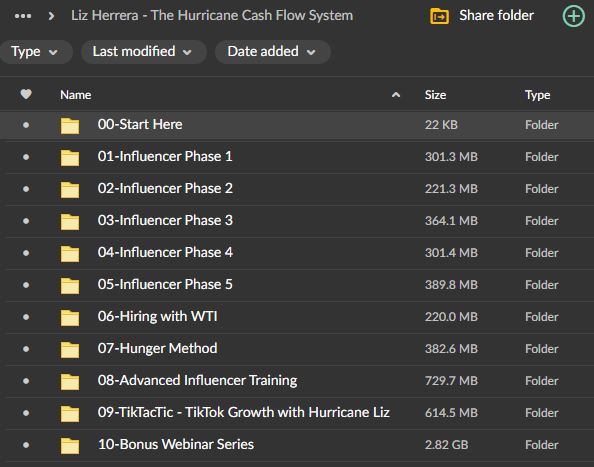Click the 729.7 MB size value
Viewport: 594px width, 467px height.
point(451,381)
